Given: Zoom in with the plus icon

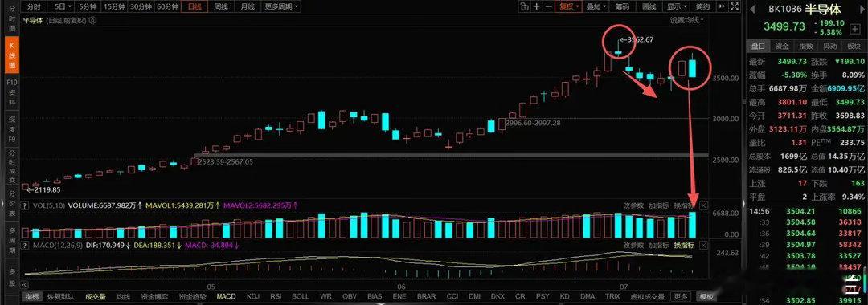Looking at the screenshot, I should click(x=536, y=6).
